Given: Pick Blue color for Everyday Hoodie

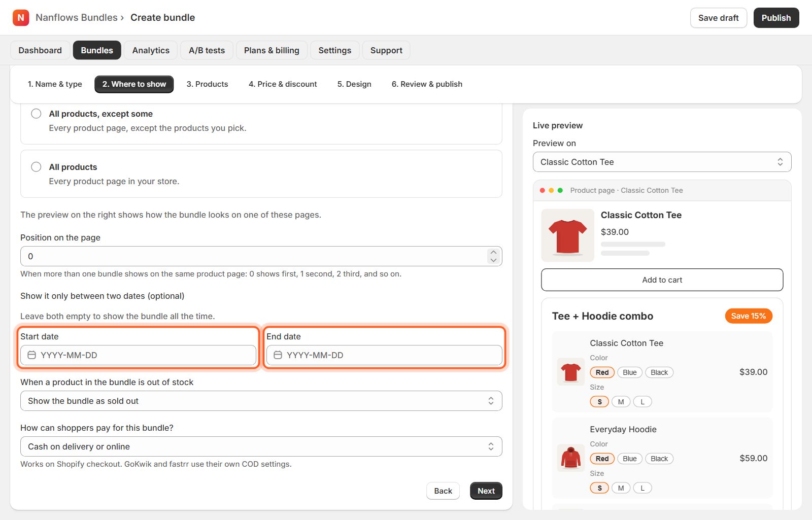Looking at the screenshot, I should [x=630, y=459].
